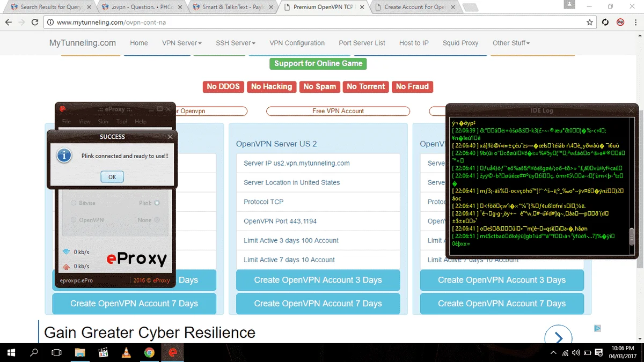Click the MyTunneling.com brand link
This screenshot has height=362, width=644.
pos(83,43)
